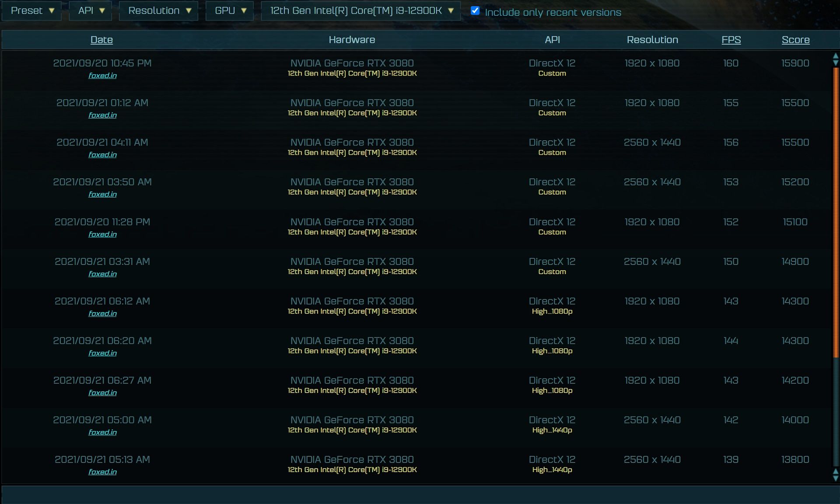
Task: Open foxed.in link for 2021/09/21 03:31 AM
Action: 102,274
